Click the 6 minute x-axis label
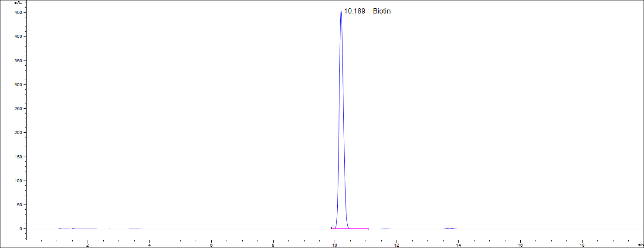This screenshot has width=644, height=248. pyautogui.click(x=211, y=245)
